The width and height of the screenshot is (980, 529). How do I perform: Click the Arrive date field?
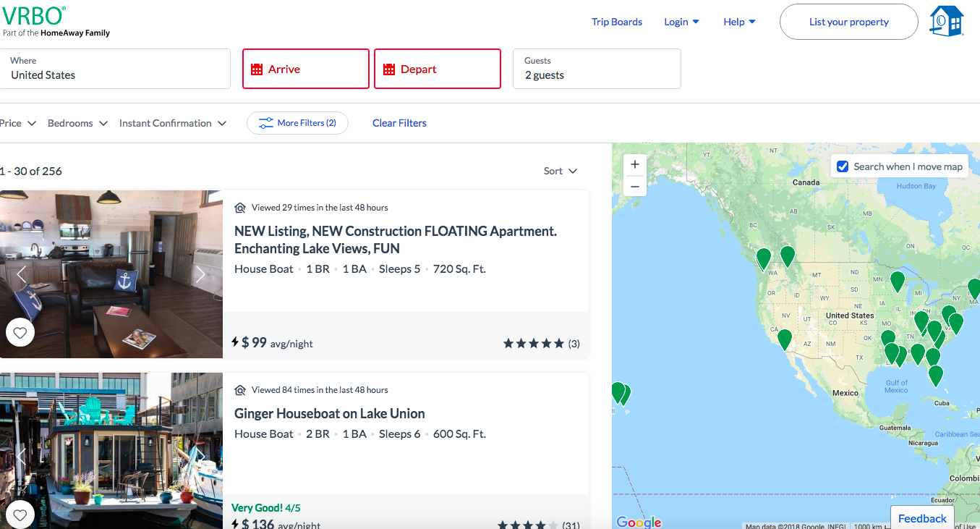[306, 69]
